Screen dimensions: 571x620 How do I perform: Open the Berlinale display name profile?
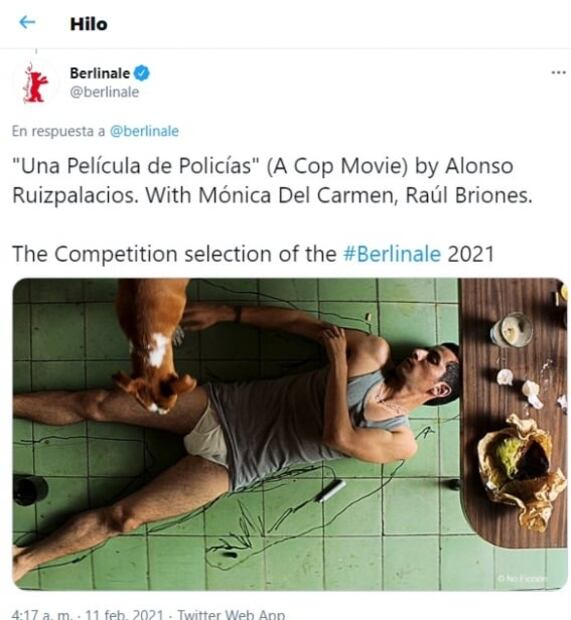100,74
